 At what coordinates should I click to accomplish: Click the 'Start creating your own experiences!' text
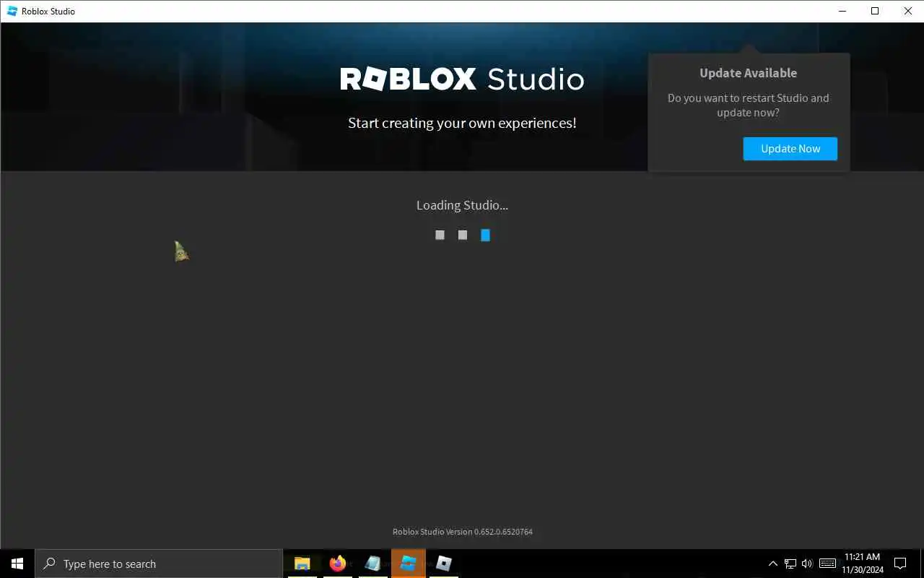pyautogui.click(x=462, y=123)
